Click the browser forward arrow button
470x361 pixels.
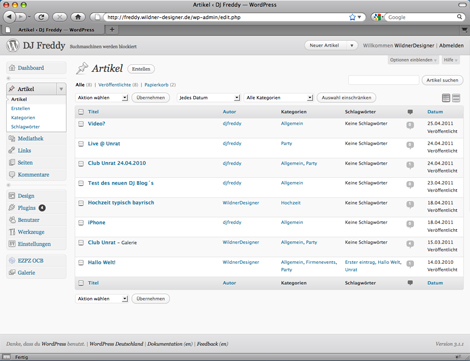pos(21,17)
